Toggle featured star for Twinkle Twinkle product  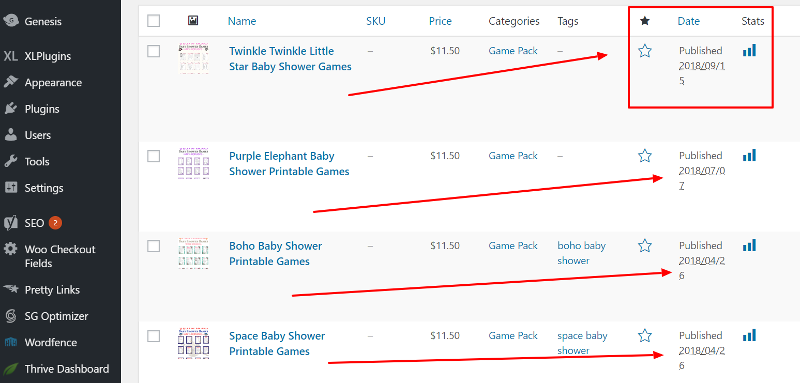click(x=645, y=50)
